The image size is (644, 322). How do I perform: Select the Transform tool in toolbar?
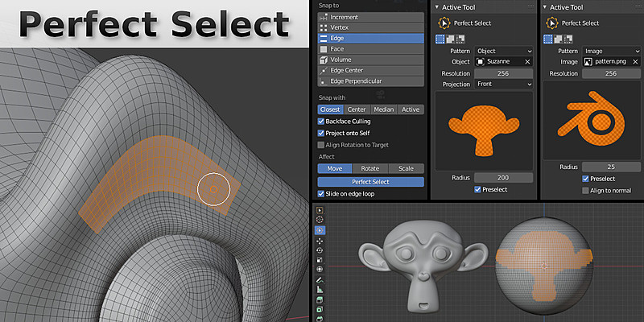(320, 270)
